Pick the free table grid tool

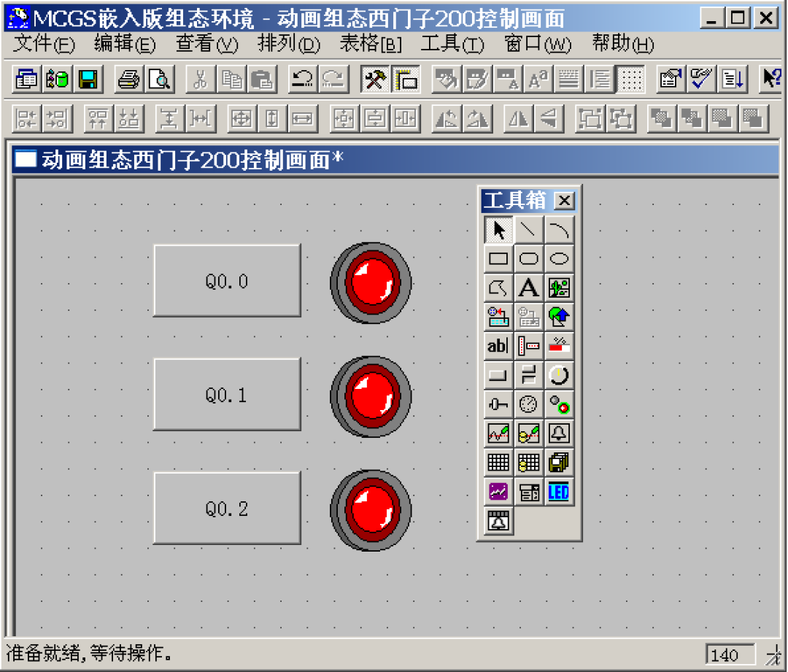pyautogui.click(x=498, y=463)
